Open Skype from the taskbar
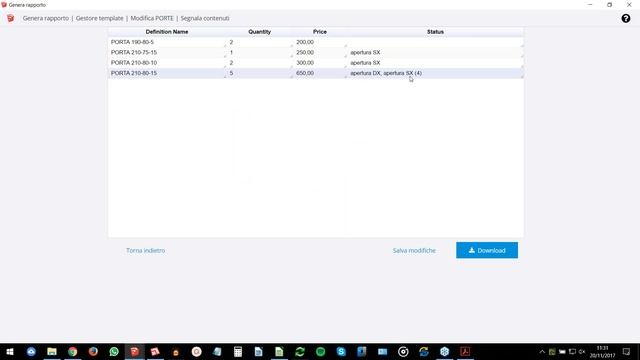640x360 pixels. point(341,351)
